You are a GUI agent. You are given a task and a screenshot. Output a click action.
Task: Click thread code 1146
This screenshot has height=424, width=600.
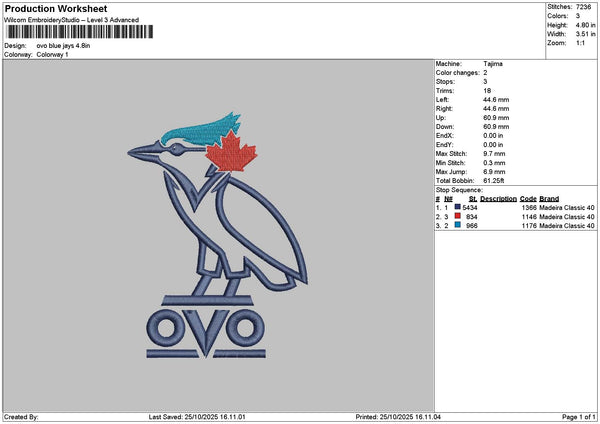(529, 217)
